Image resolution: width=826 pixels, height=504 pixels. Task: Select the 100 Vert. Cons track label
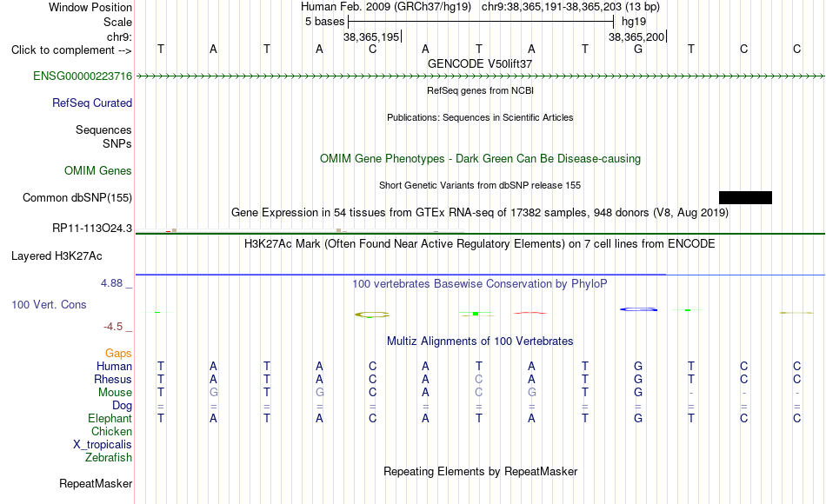pos(49,305)
